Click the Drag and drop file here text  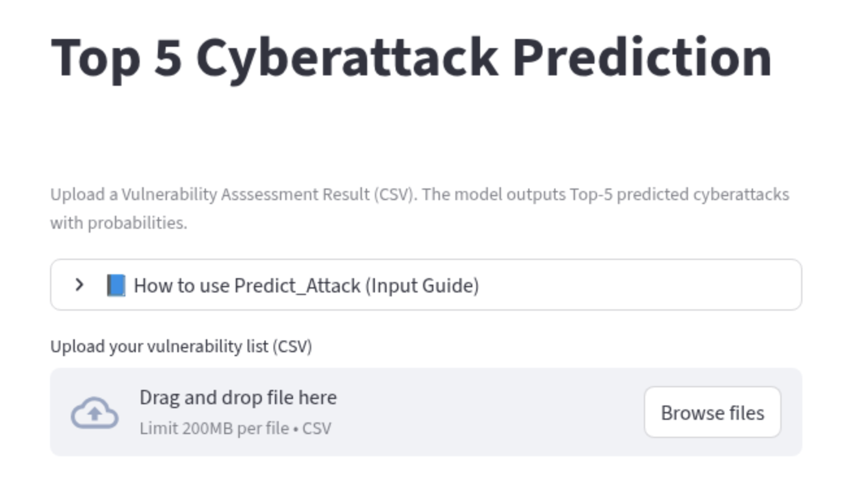tap(238, 397)
